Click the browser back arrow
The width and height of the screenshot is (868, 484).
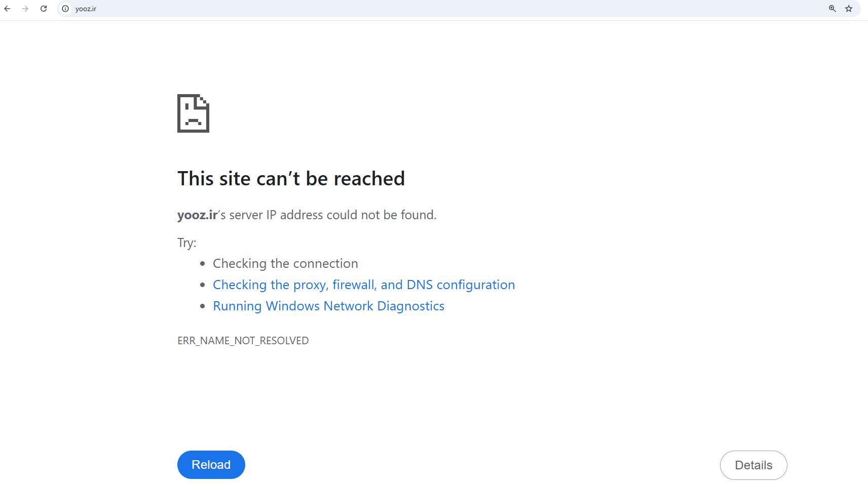(x=7, y=9)
